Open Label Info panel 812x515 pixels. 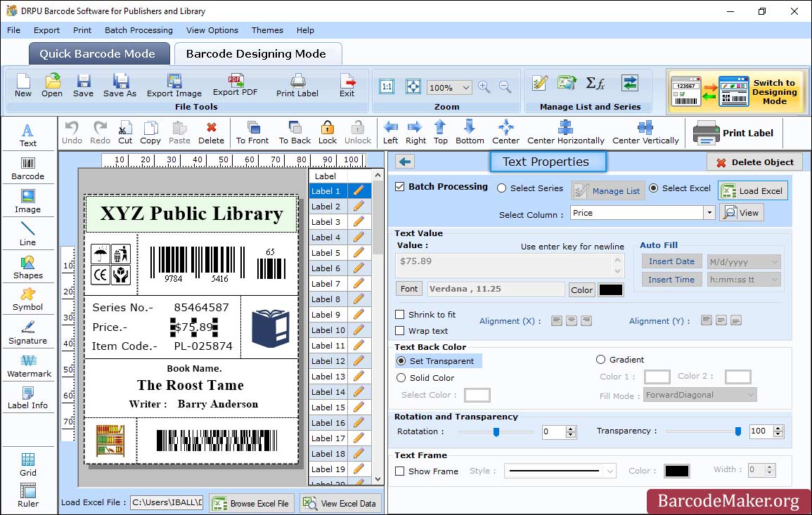[x=28, y=398]
